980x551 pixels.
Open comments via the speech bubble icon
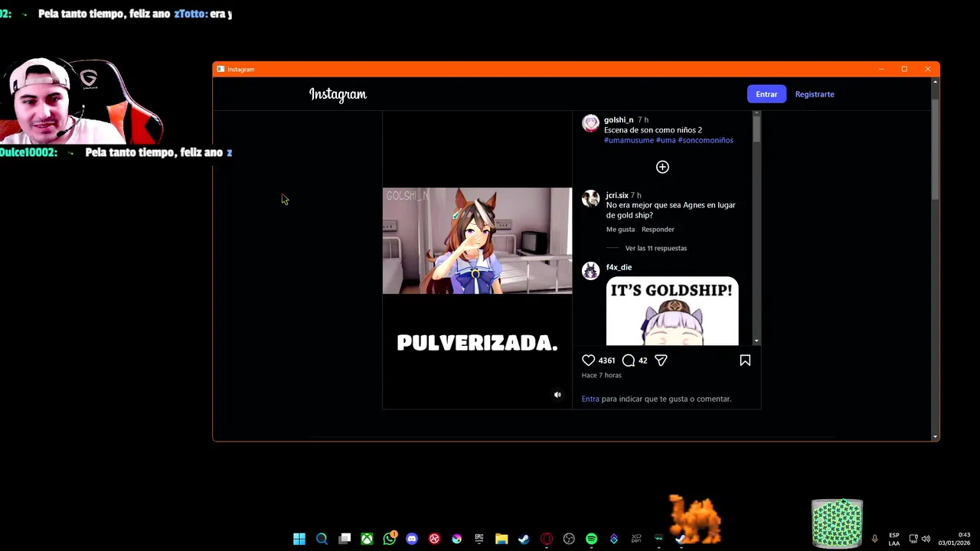pyautogui.click(x=629, y=360)
